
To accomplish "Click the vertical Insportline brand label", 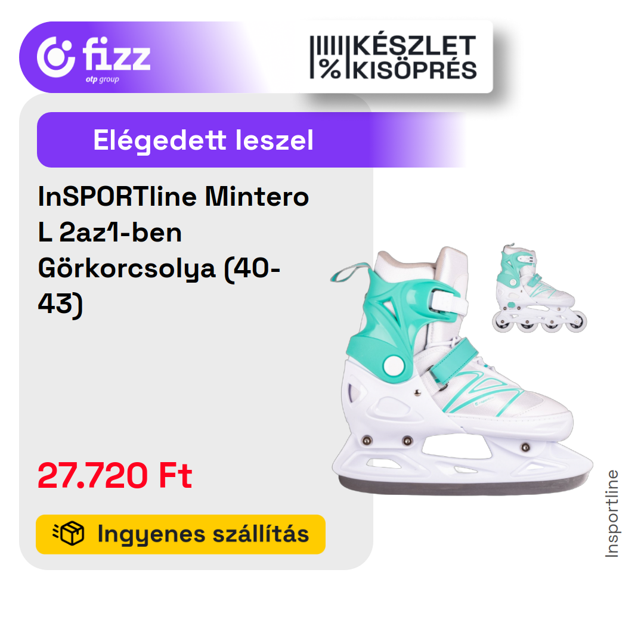I will pyautogui.click(x=612, y=513).
